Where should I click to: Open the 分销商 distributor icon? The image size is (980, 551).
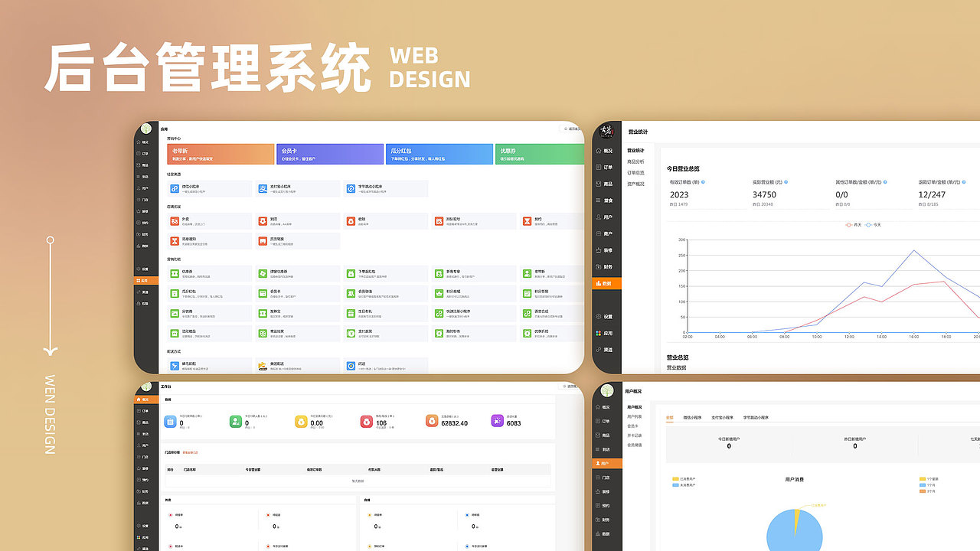175,314
